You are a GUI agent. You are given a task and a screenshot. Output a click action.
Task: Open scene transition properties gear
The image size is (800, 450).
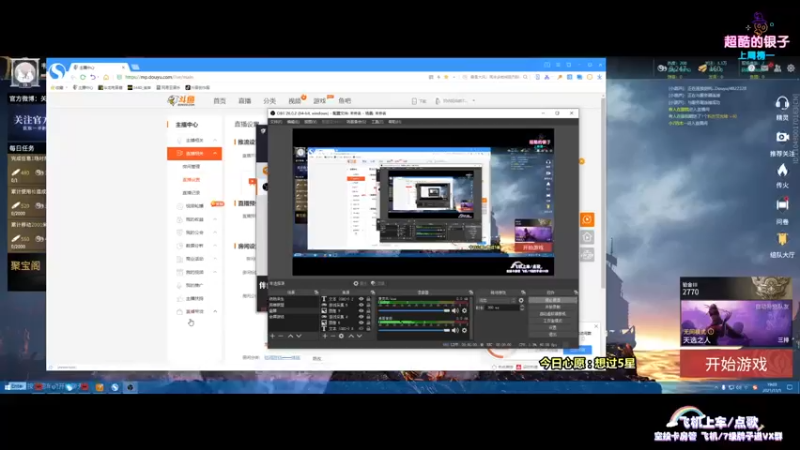[x=521, y=301]
